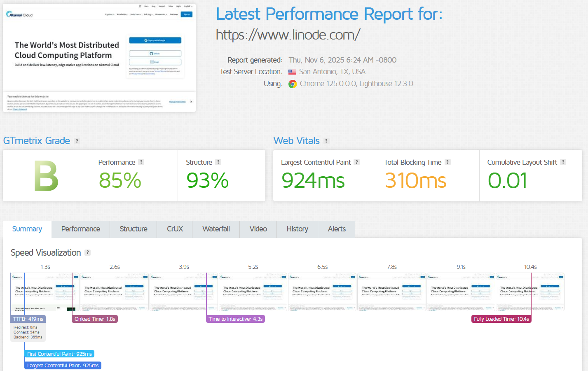Viewport: 588px width, 371px height.
Task: Click the Largest Contentful Paint help icon
Action: (x=357, y=162)
